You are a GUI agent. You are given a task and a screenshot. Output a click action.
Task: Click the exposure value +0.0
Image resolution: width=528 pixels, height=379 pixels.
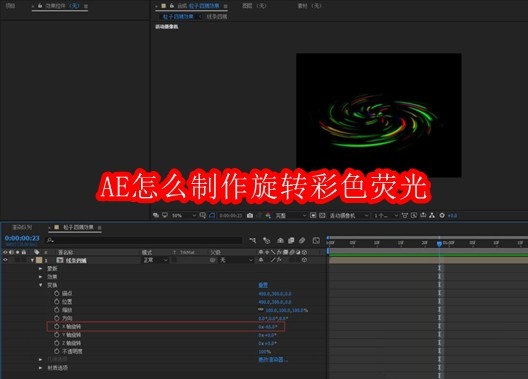pyautogui.click(x=452, y=215)
